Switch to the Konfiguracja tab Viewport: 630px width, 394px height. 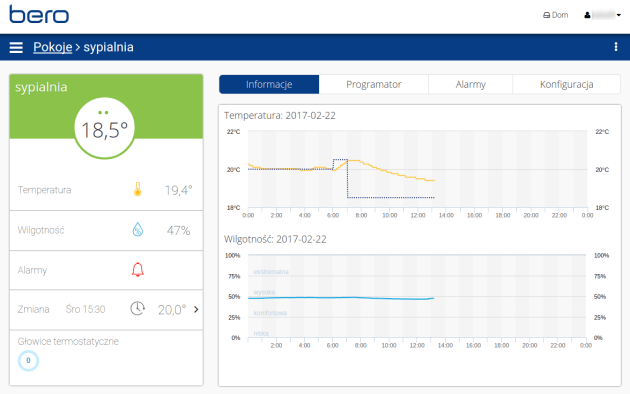(x=567, y=84)
